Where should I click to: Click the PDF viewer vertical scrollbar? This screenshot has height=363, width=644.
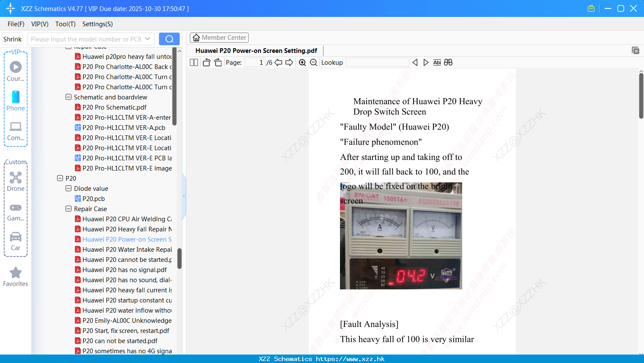coord(641,96)
